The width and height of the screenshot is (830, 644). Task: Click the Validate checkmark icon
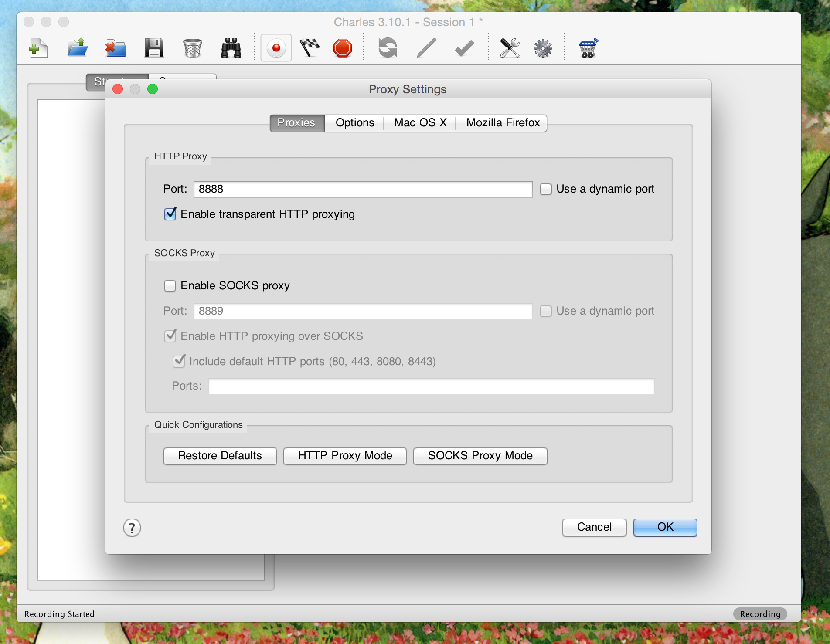tap(464, 48)
